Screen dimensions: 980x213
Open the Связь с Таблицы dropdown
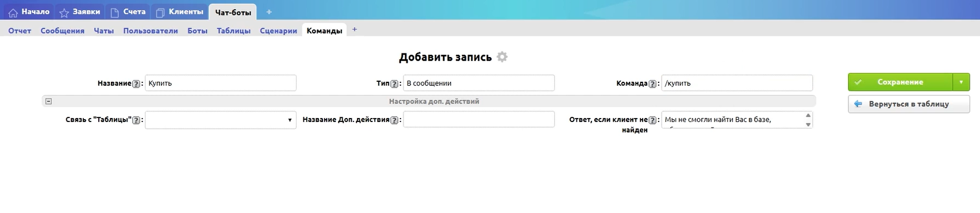pyautogui.click(x=221, y=120)
